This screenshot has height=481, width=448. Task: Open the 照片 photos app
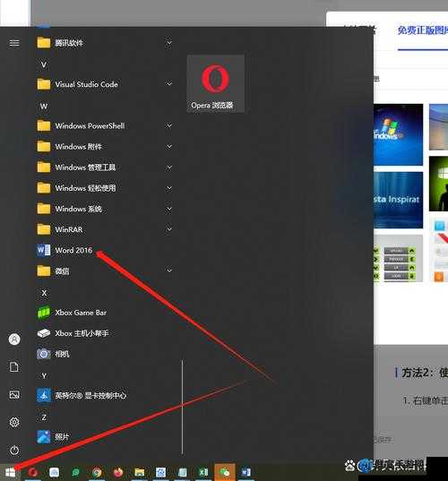[54, 437]
